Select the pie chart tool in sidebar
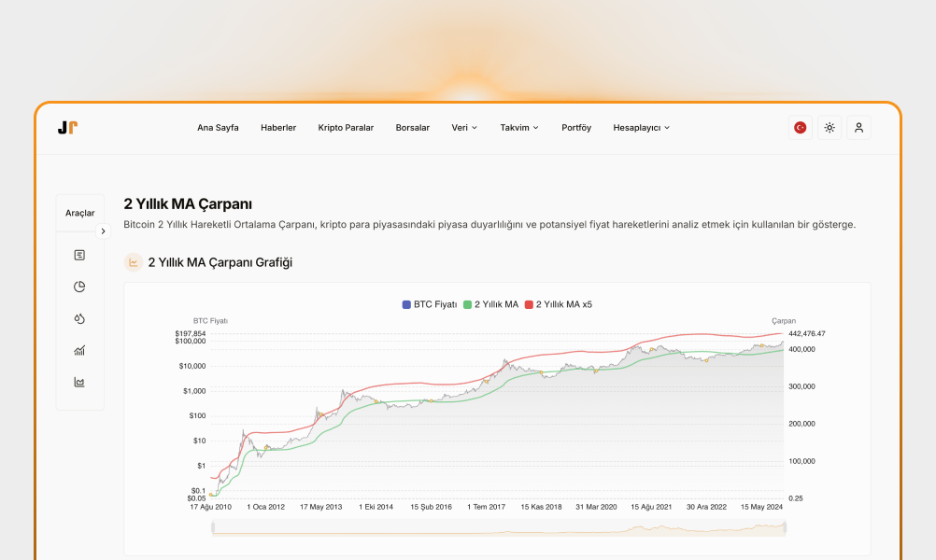936x560 pixels. (x=79, y=287)
